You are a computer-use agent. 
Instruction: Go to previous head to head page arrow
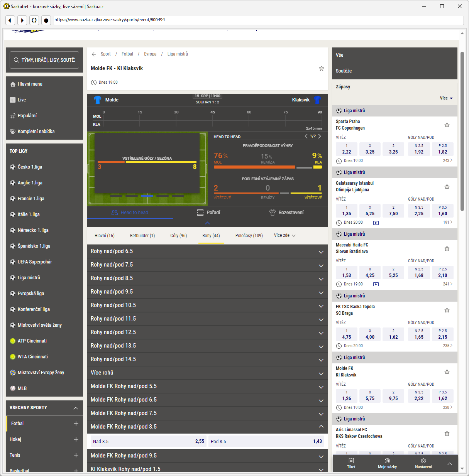pyautogui.click(x=306, y=136)
